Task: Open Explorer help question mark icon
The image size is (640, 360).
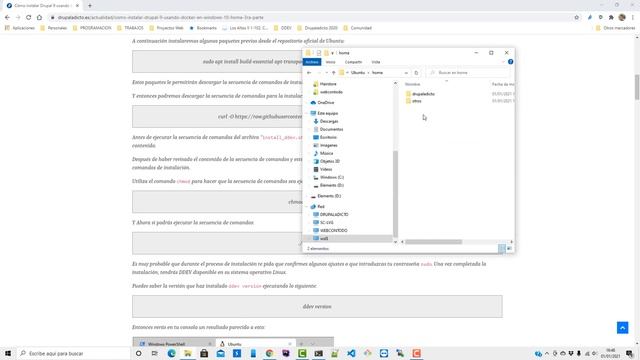Action: coord(510,62)
